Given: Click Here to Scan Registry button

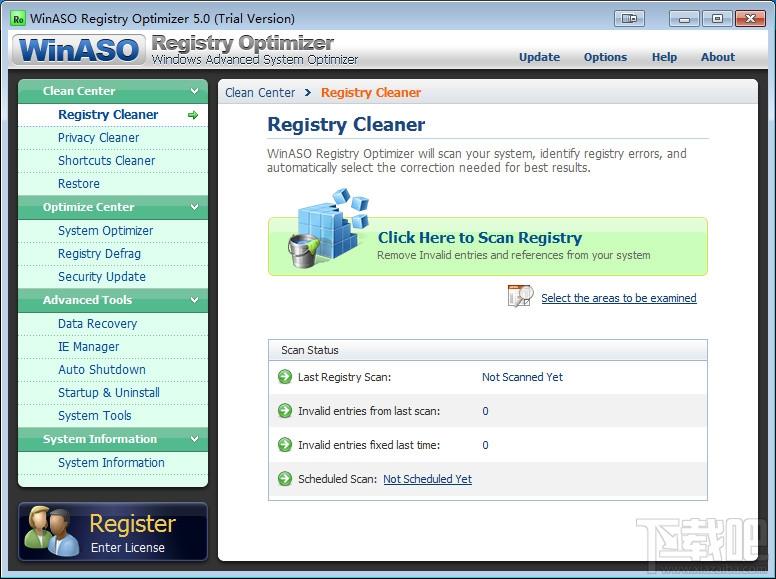Looking at the screenshot, I should (x=488, y=246).
